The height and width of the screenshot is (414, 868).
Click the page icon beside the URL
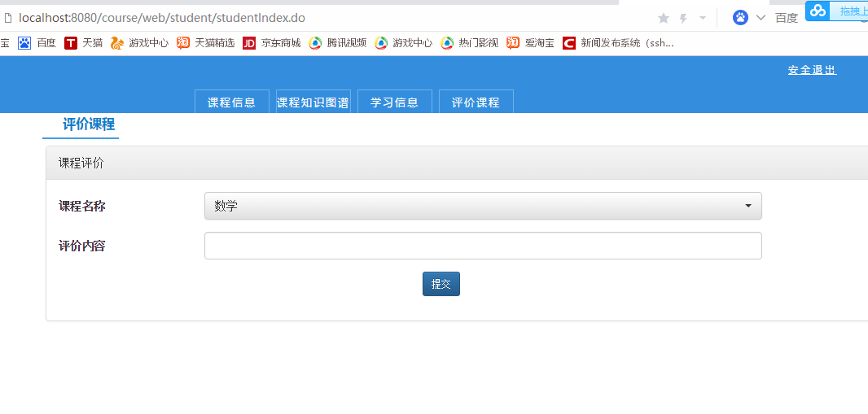click(x=7, y=18)
